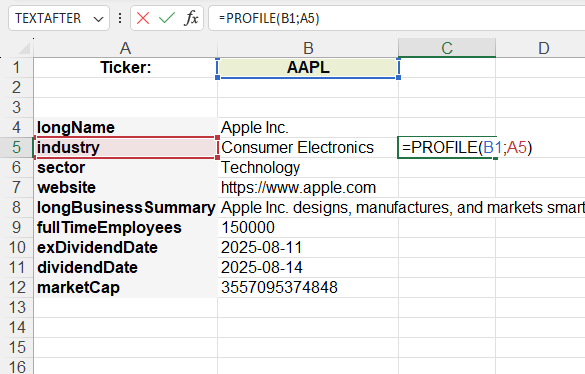Click the industry cell in column A
This screenshot has width=585, height=374.
click(125, 147)
